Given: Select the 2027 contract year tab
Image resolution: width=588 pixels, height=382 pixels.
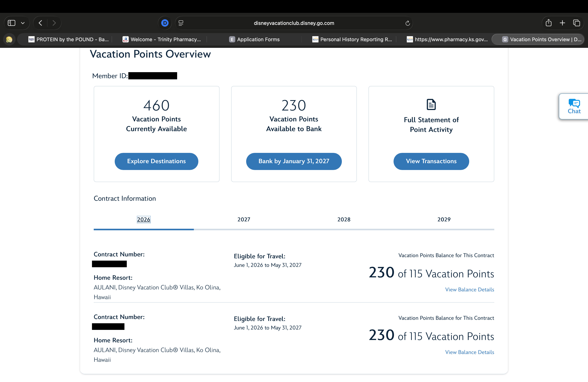Looking at the screenshot, I should (244, 219).
